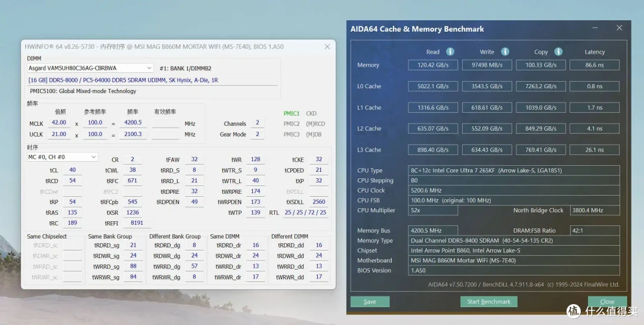The image size is (644, 325).
Task: Click the tWR value 128
Action: (x=255, y=159)
